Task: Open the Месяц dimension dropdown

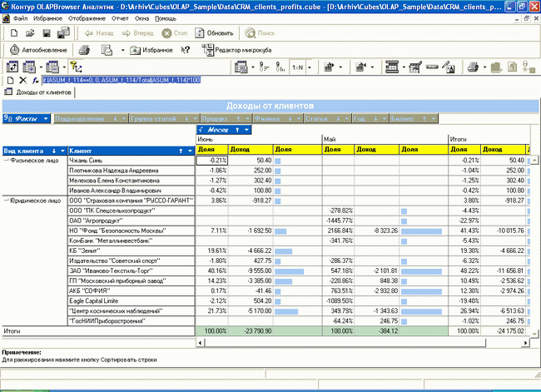Action: (246, 130)
